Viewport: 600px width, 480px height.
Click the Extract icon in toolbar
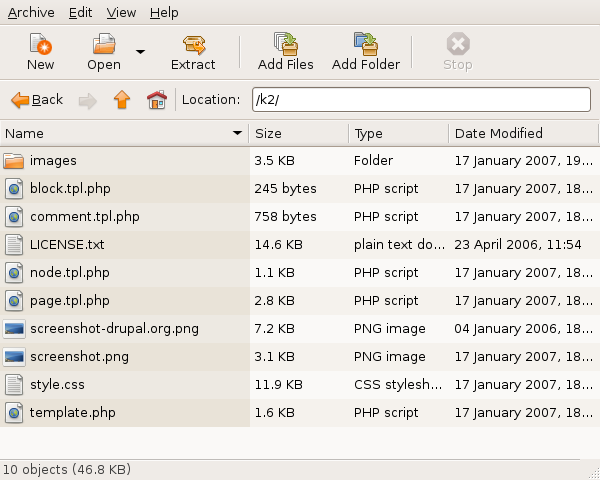click(193, 45)
